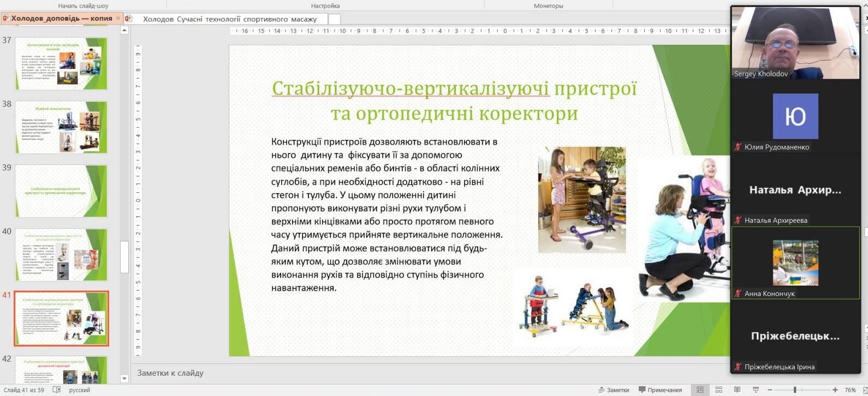Click the spell check icon in status bar
Screen dimensions: 868x396
56,390
